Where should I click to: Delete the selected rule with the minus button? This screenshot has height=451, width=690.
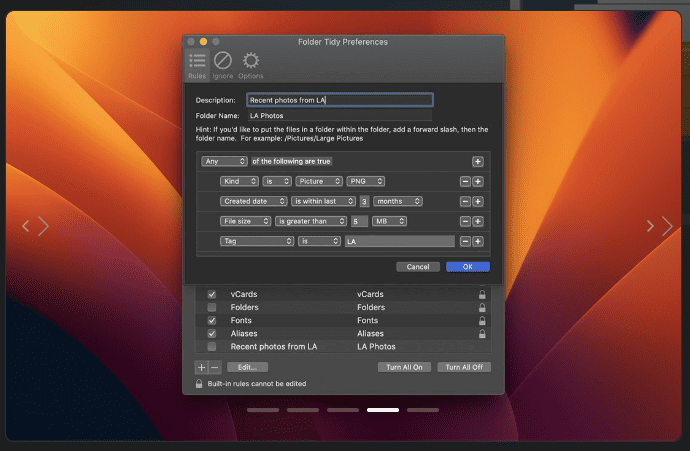[214, 367]
